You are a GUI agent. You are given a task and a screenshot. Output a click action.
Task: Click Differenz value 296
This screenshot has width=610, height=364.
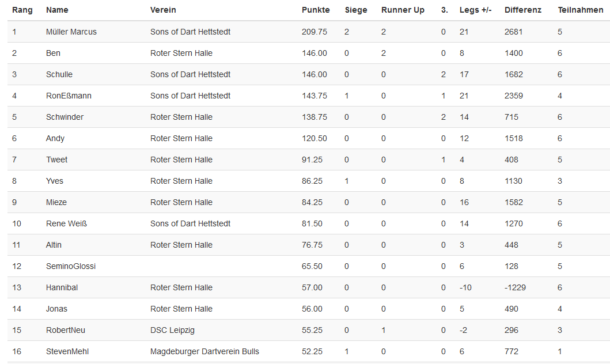[x=511, y=331]
